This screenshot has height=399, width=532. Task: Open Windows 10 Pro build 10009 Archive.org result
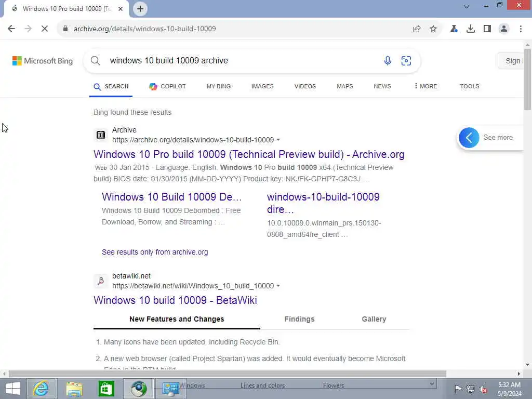(x=249, y=154)
